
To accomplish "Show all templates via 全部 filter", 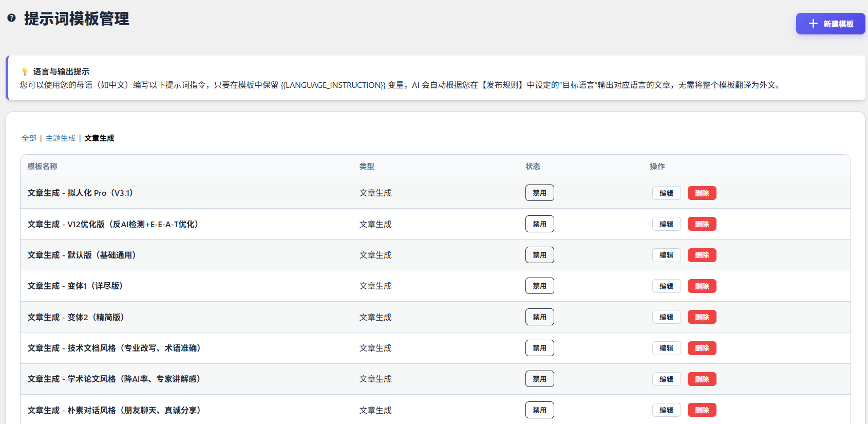I will (x=29, y=138).
